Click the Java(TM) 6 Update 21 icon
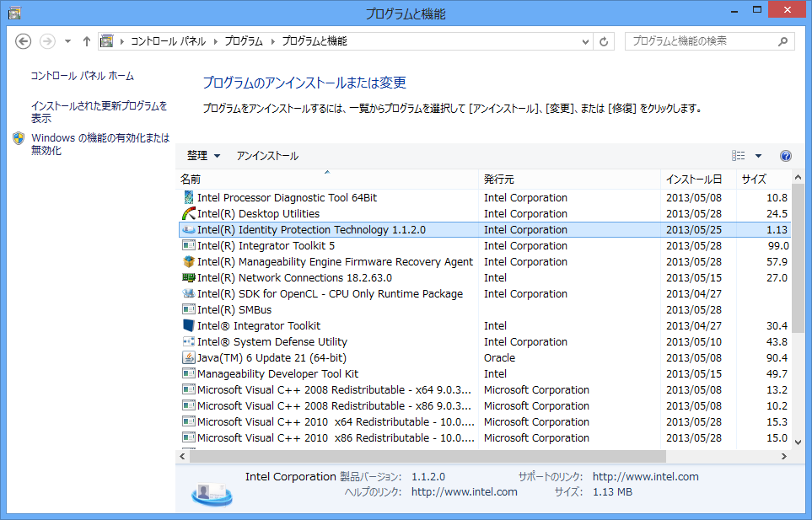This screenshot has width=812, height=520. [x=189, y=358]
